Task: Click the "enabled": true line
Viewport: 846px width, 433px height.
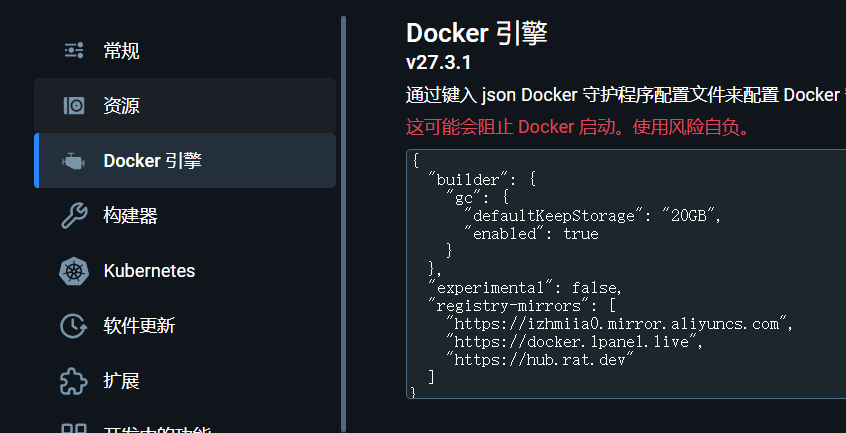Action: tap(531, 233)
